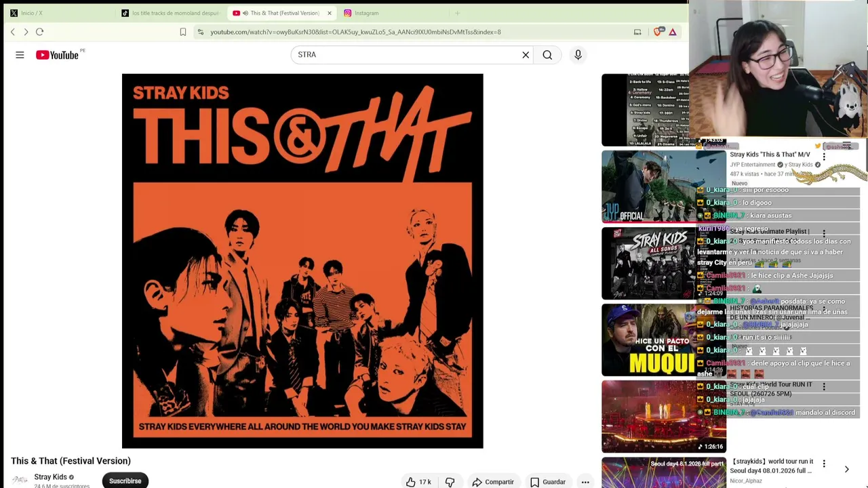Switch to the momoland TikTok tab
Screen dimensions: 868x488
click(x=171, y=13)
